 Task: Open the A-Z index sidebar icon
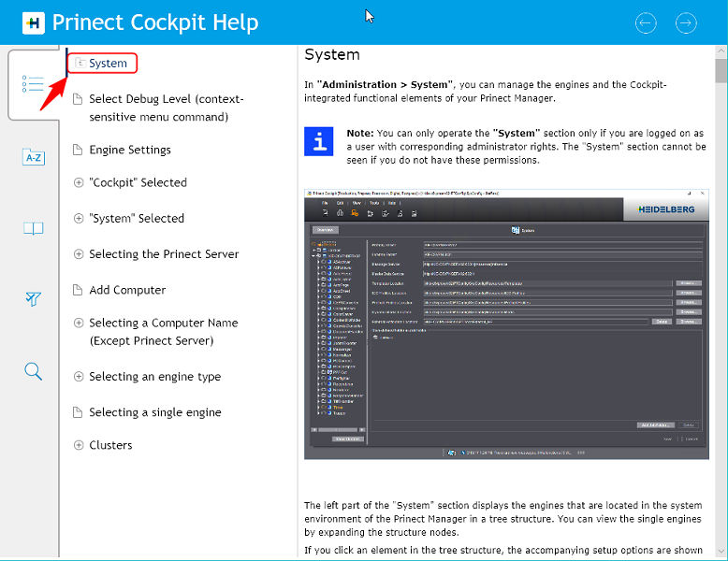(33, 157)
